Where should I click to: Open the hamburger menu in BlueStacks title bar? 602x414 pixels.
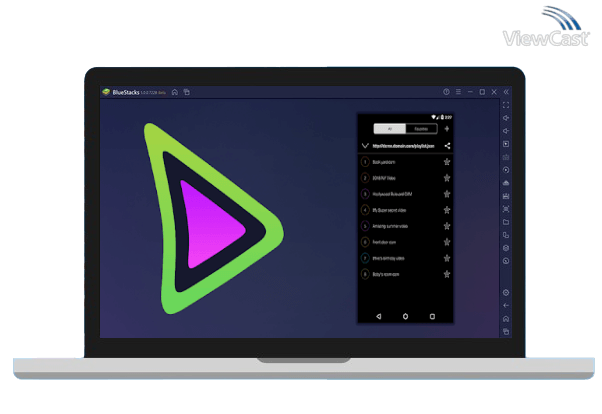pos(458,92)
